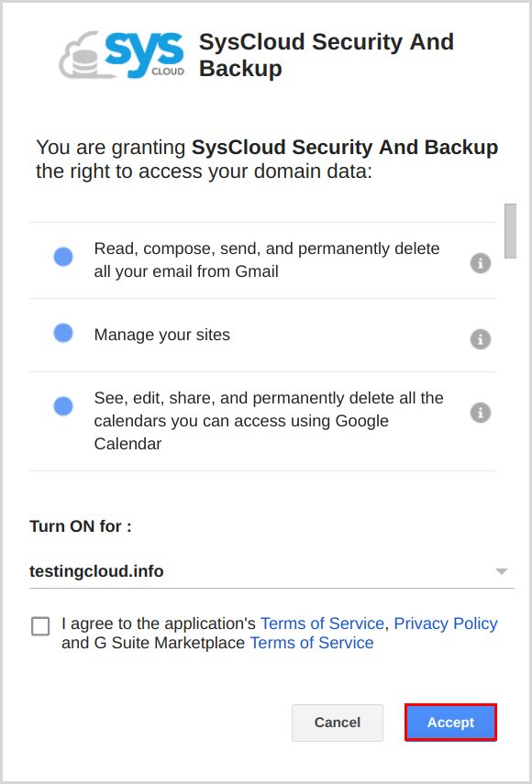The height and width of the screenshot is (784, 532).
Task: Click blue bullet beside Gmail permission
Action: [x=63, y=257]
